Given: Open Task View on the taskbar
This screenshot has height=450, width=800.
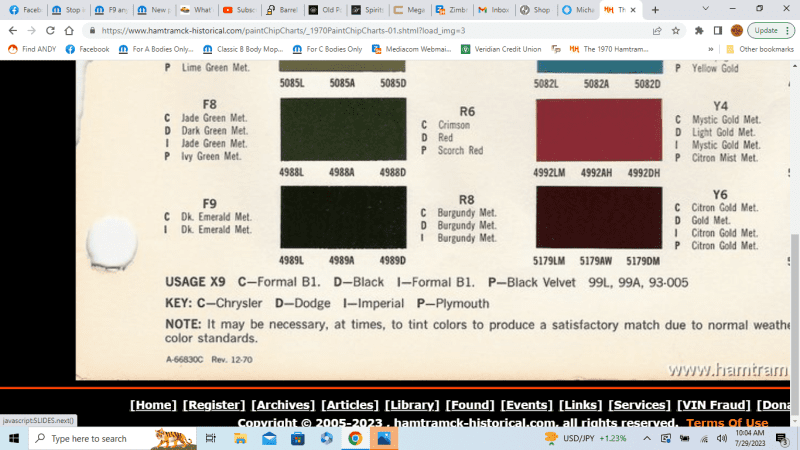Looking at the screenshot, I should coord(210,438).
